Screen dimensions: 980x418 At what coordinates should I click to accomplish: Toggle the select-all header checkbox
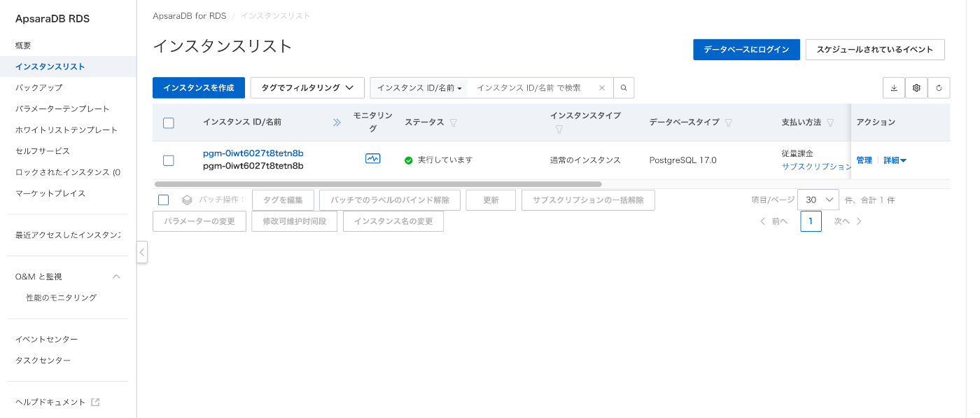point(168,123)
